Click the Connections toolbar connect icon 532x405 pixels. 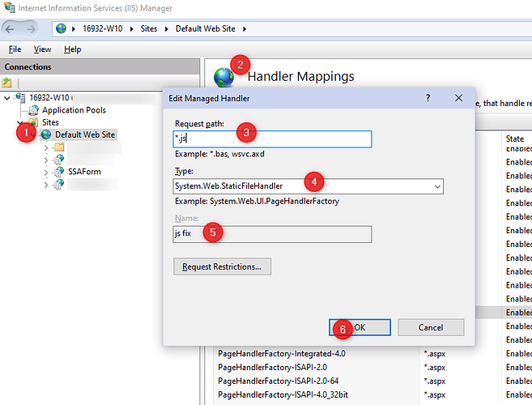click(6, 82)
